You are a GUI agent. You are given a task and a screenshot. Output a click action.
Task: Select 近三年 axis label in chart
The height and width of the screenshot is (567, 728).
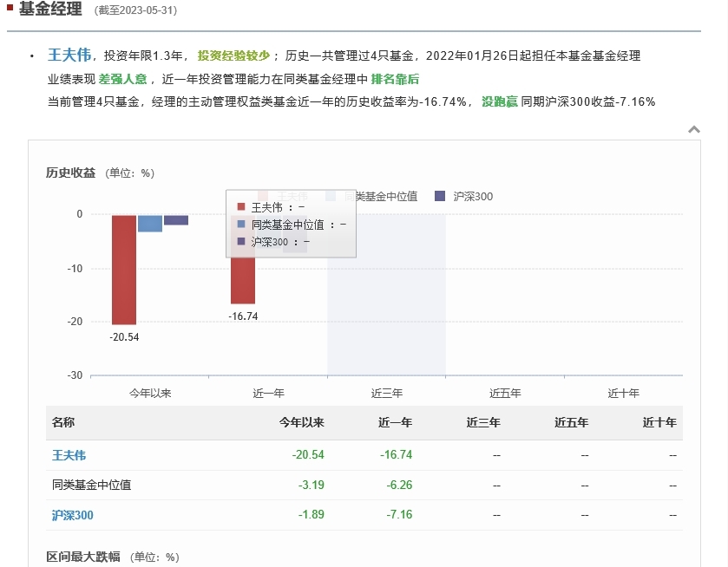point(386,394)
